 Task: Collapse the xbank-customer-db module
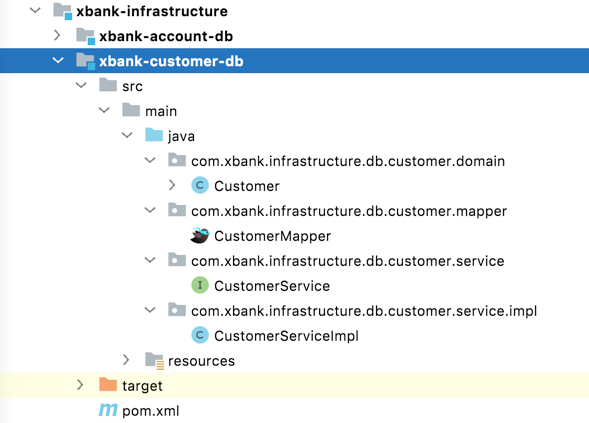(x=58, y=60)
